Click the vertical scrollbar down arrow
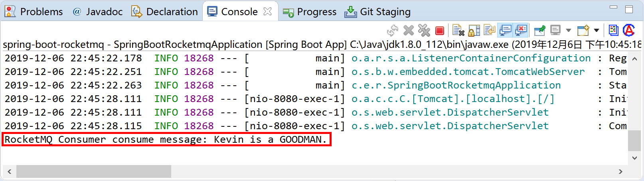This screenshot has height=181, width=644. click(634, 158)
